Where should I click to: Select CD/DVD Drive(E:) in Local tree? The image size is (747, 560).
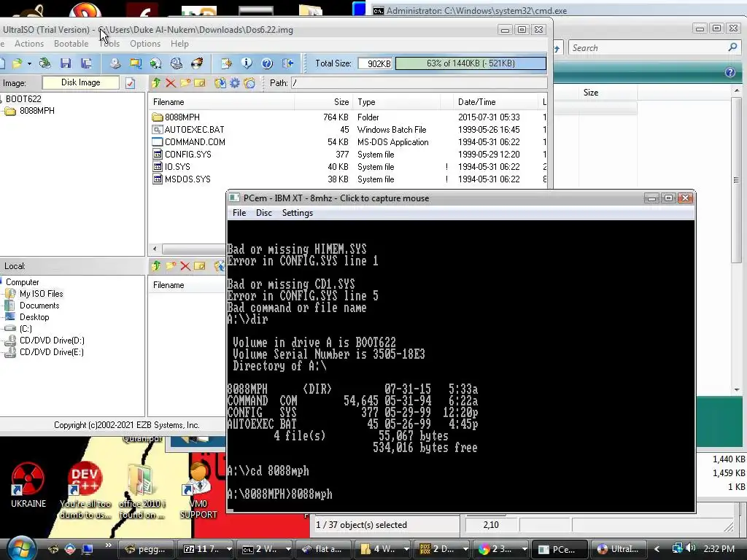tap(51, 352)
